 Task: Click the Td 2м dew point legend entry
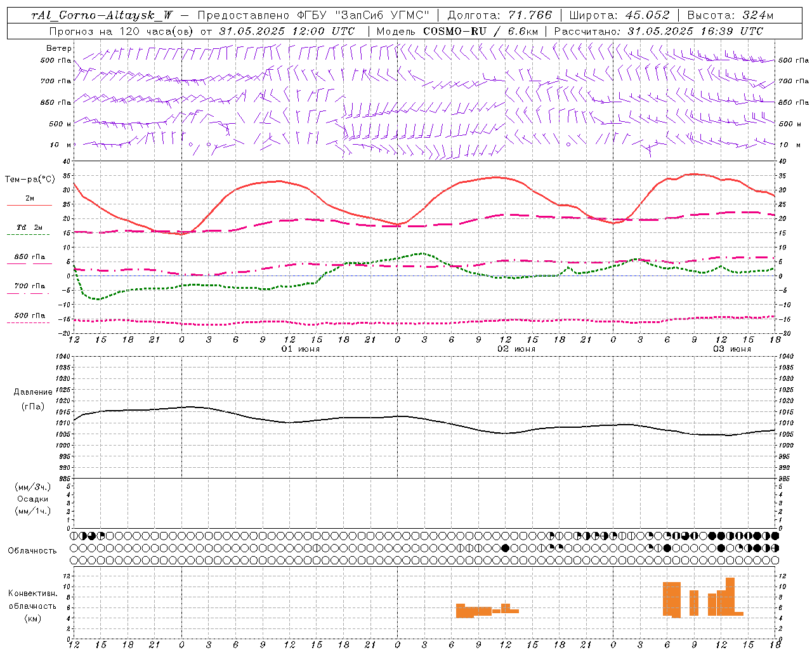coord(30,227)
